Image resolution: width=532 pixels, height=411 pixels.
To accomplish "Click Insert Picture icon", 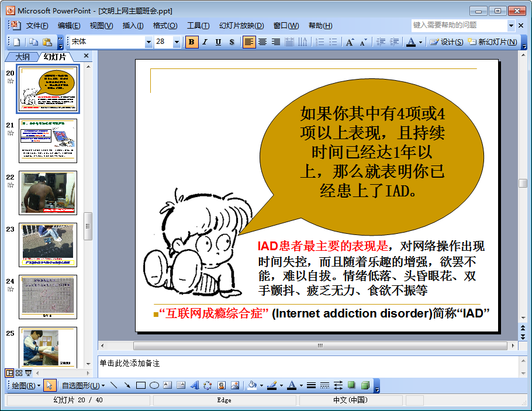I will click(235, 385).
